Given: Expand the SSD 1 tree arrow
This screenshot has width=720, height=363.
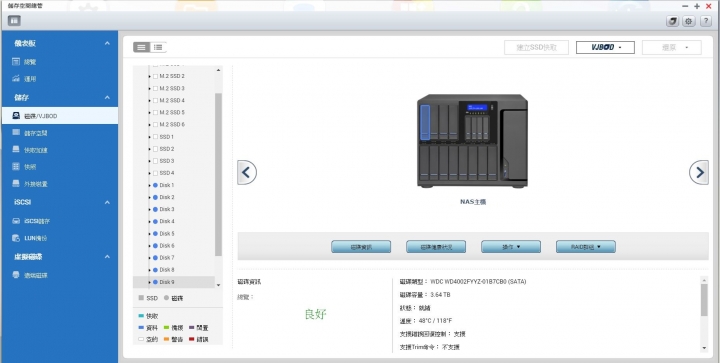Looking at the screenshot, I should tap(150, 137).
